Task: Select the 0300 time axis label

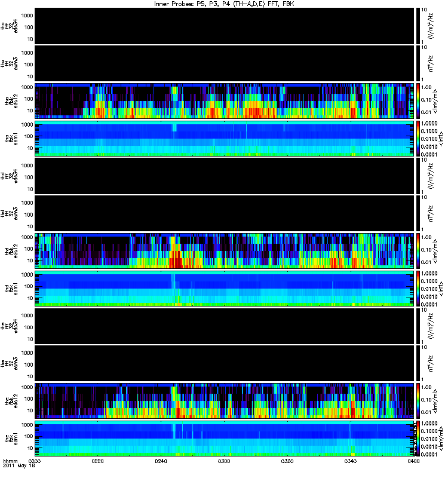Action: [224, 461]
